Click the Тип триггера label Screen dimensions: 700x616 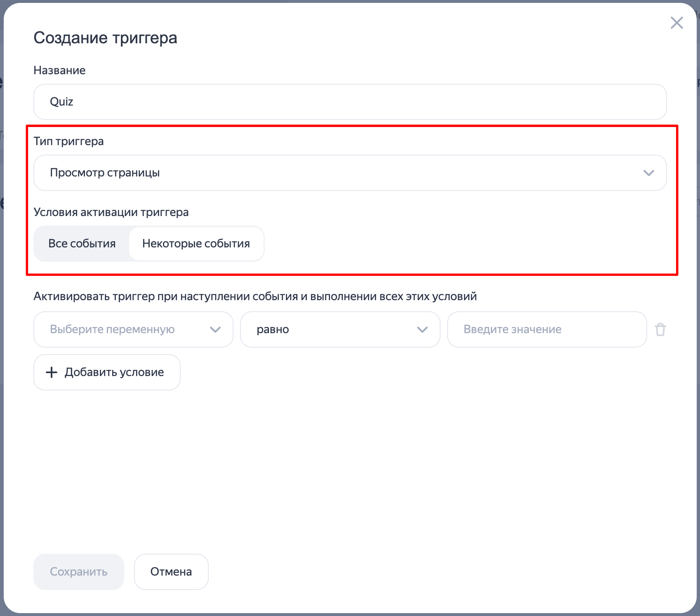(68, 141)
